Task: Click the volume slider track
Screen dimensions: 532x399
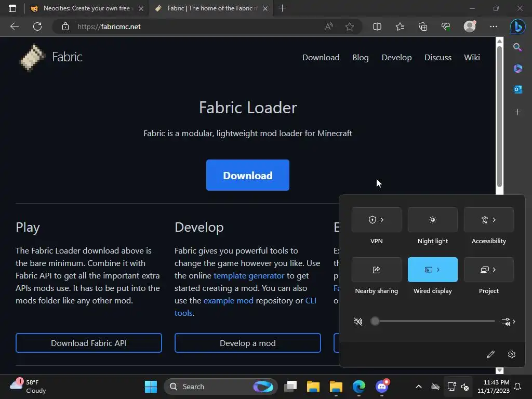Action: [x=433, y=321]
